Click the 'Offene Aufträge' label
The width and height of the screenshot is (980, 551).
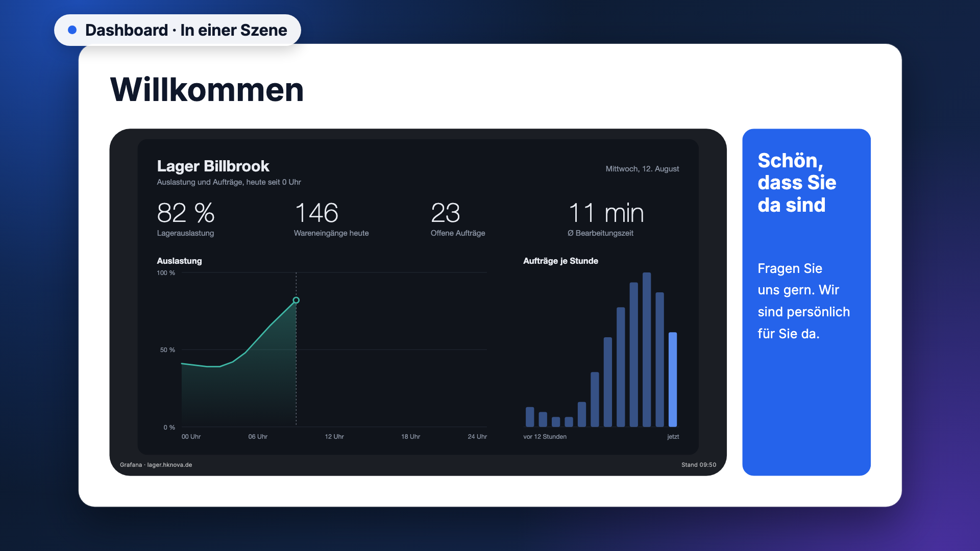(x=458, y=233)
